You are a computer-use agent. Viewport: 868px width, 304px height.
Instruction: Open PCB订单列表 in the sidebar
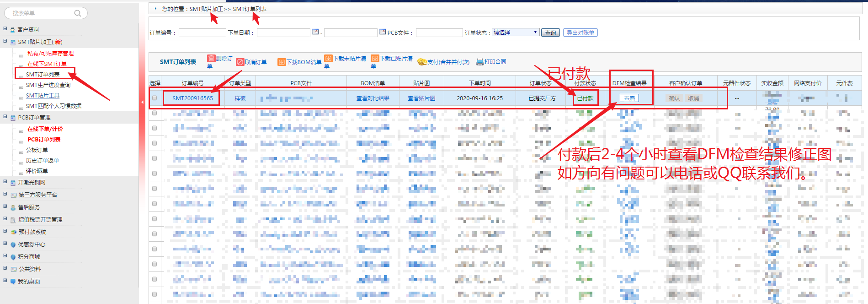click(x=44, y=140)
